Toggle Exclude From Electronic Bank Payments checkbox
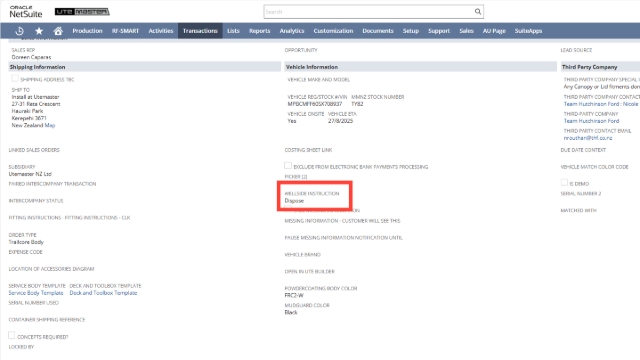The width and height of the screenshot is (640, 360). pyautogui.click(x=288, y=166)
